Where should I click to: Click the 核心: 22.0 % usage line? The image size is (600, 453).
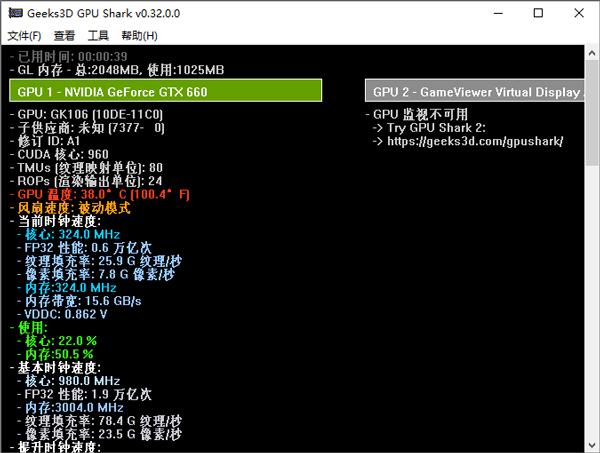[x=57, y=341]
